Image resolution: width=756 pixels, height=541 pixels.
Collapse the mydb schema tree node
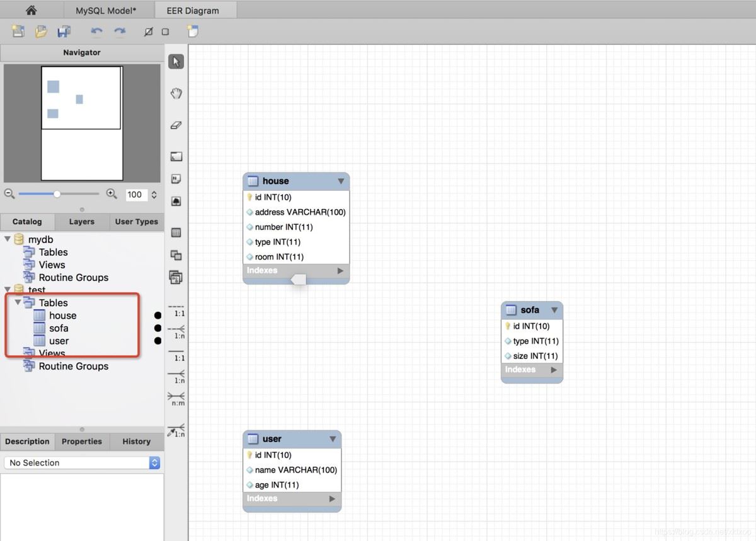pos(8,239)
